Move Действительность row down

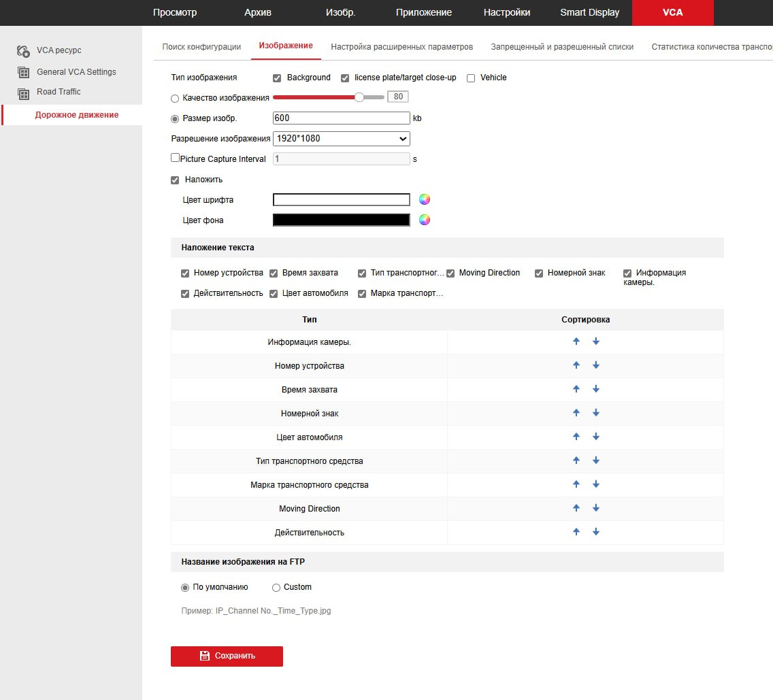point(595,531)
